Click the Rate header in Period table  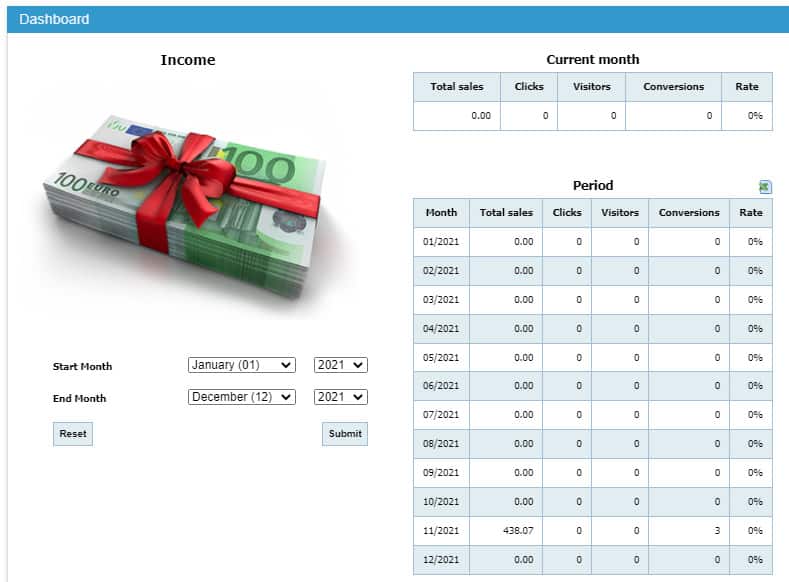coord(750,213)
